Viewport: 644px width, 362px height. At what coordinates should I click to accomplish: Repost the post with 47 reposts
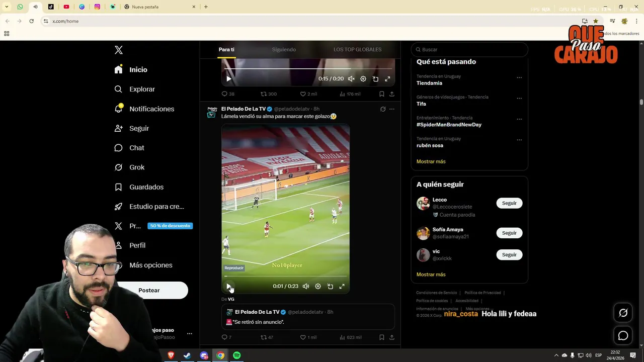[267, 337]
